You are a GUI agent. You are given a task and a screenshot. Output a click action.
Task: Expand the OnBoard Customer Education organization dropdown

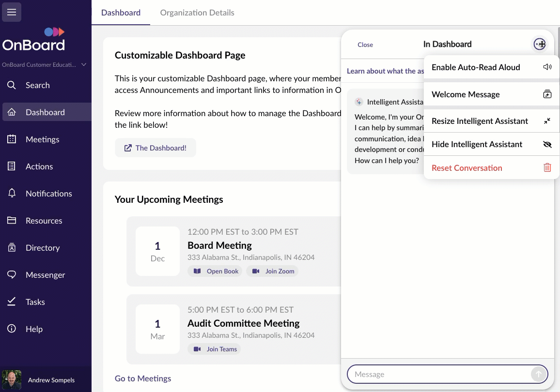84,65
